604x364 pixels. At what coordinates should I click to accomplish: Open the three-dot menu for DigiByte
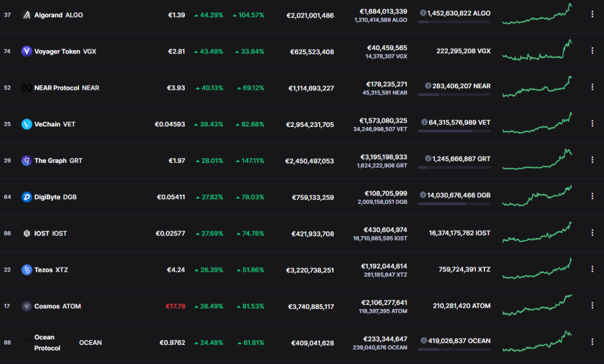click(x=592, y=196)
